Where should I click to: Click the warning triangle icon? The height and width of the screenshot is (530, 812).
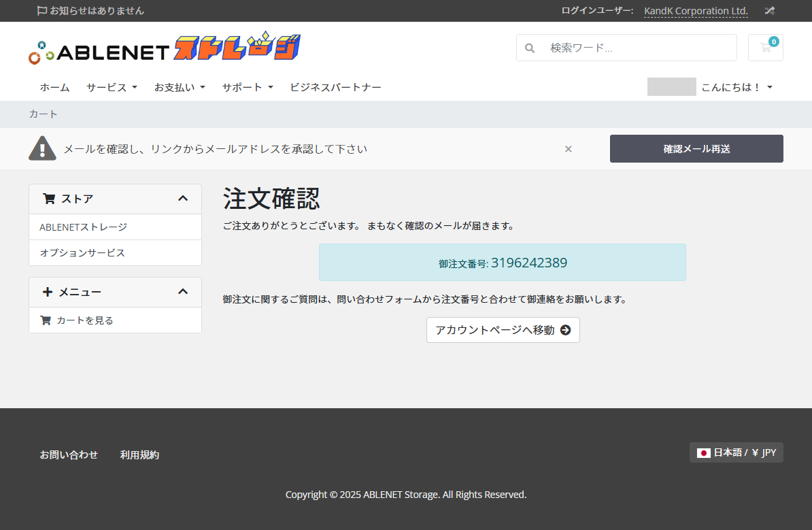(42, 148)
